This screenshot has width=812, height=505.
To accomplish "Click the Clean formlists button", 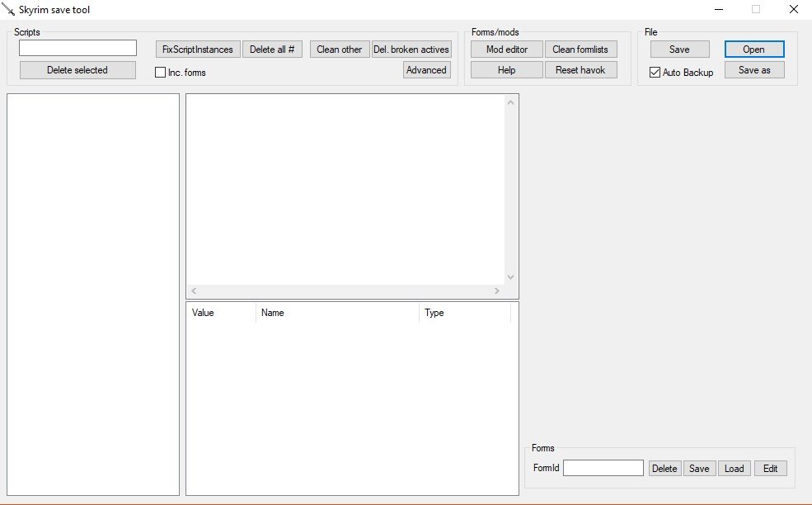I will (x=580, y=50).
